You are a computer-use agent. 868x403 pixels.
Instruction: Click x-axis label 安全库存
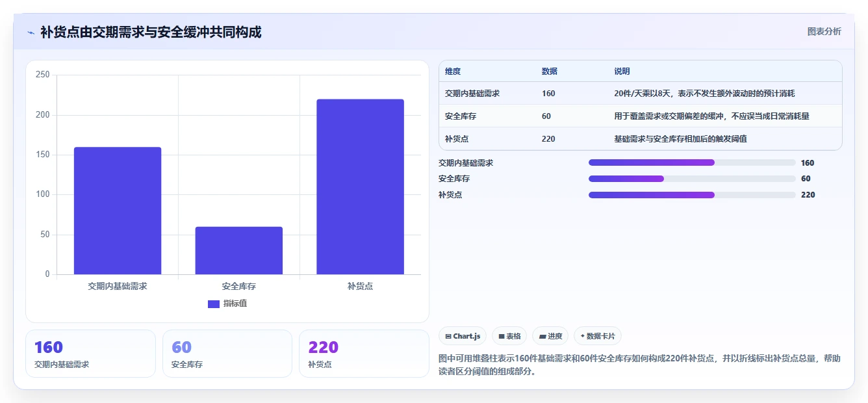click(239, 286)
